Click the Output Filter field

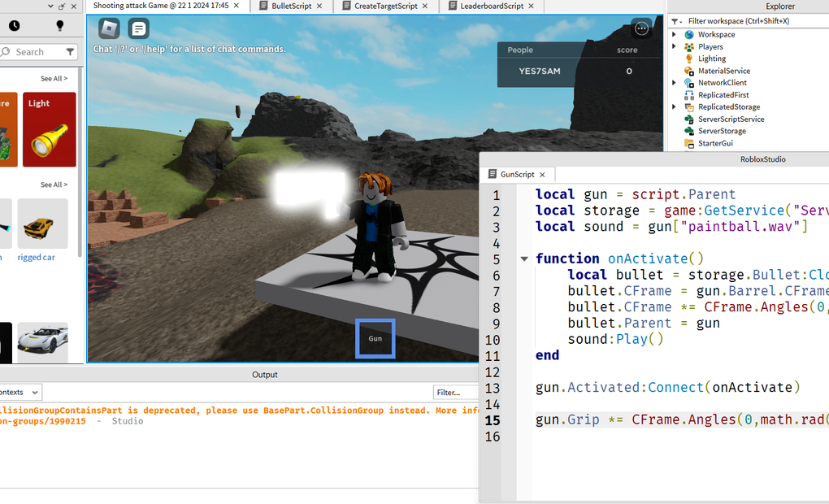456,393
